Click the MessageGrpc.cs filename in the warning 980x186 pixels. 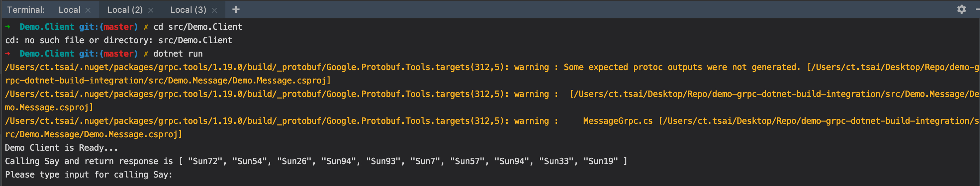[x=618, y=121]
